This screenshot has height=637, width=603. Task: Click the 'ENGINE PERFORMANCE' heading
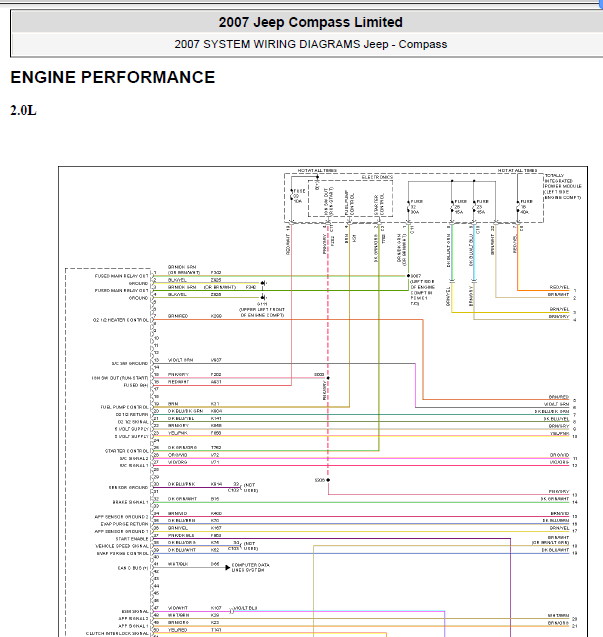pos(113,77)
